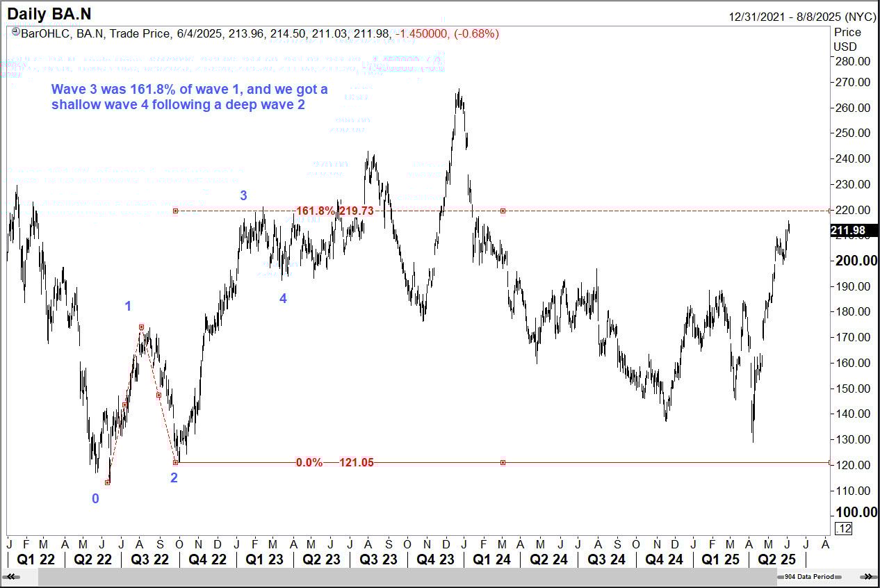Image resolution: width=880 pixels, height=588 pixels.
Task: Click the blue wave label 1
Action: tap(128, 307)
